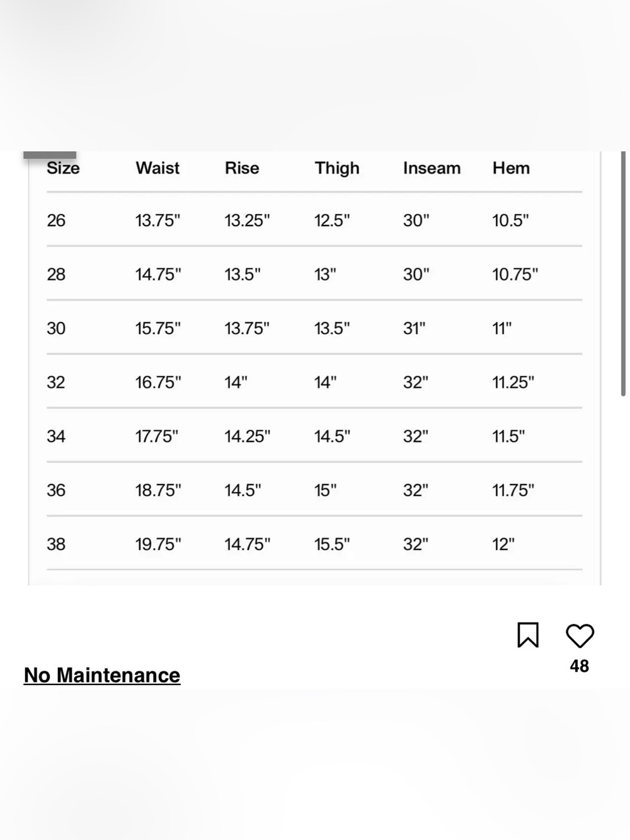Image resolution: width=630 pixels, height=840 pixels.
Task: Select the Inseam column header
Action: point(432,168)
